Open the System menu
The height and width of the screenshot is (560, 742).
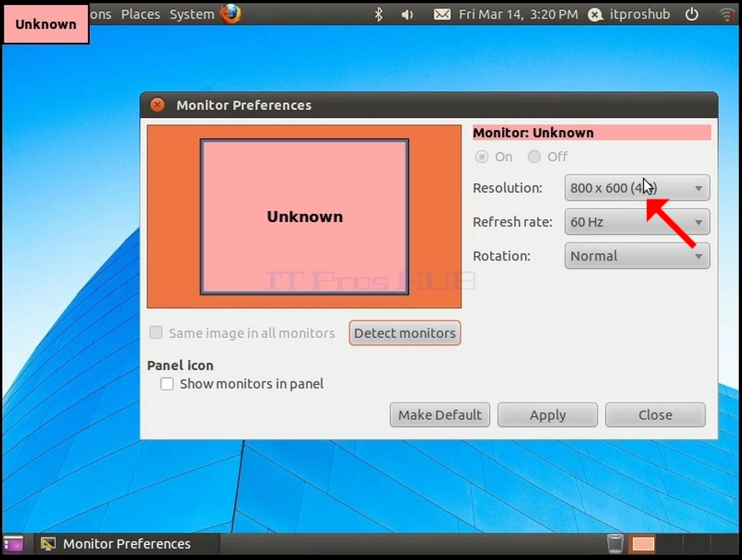click(x=192, y=15)
